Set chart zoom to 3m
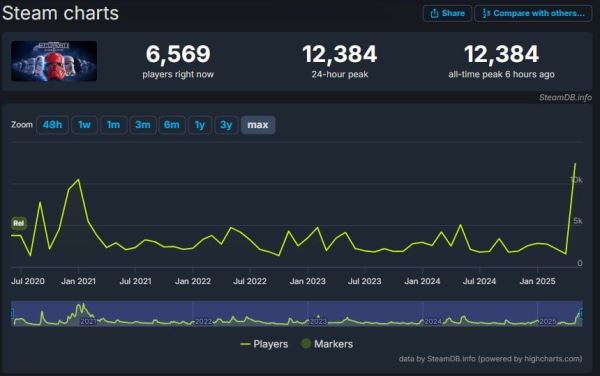 point(143,125)
